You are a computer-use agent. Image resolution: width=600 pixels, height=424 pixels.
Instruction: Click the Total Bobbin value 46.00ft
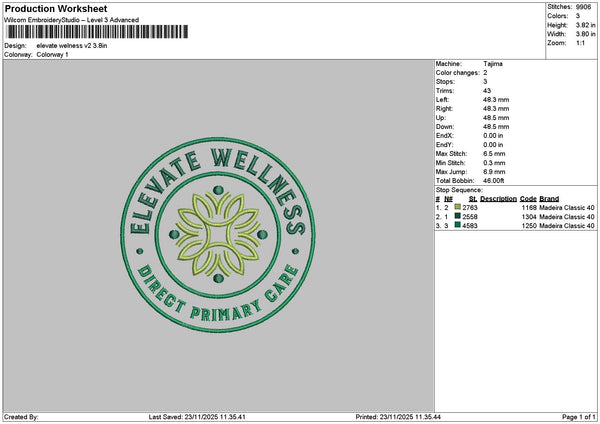(x=494, y=181)
